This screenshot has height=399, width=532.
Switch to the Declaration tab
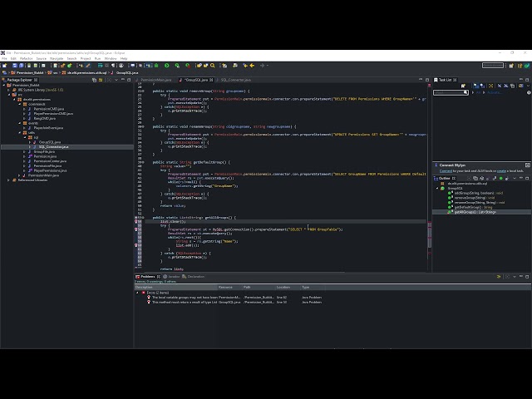tap(194, 277)
